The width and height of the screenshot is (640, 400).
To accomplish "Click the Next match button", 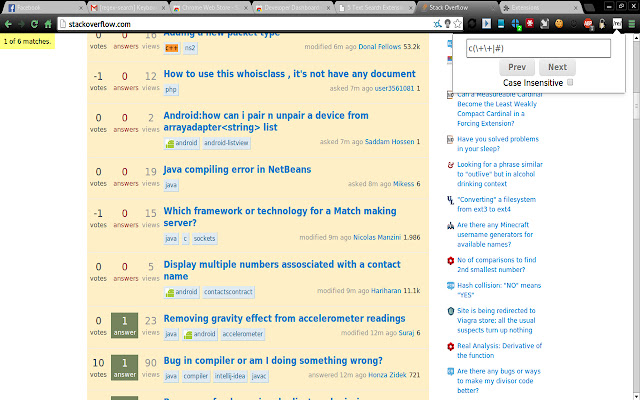I will coord(558,68).
